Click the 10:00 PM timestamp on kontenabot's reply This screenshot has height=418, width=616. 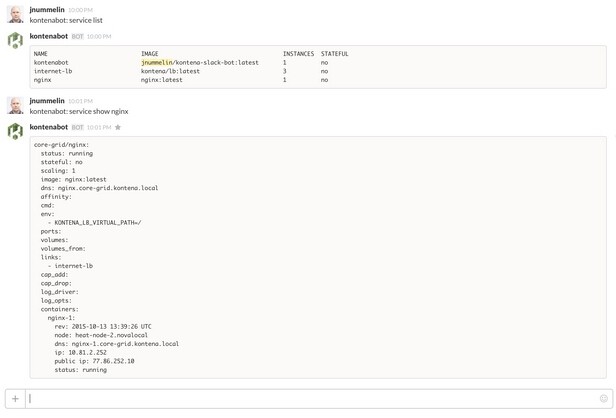click(x=99, y=37)
